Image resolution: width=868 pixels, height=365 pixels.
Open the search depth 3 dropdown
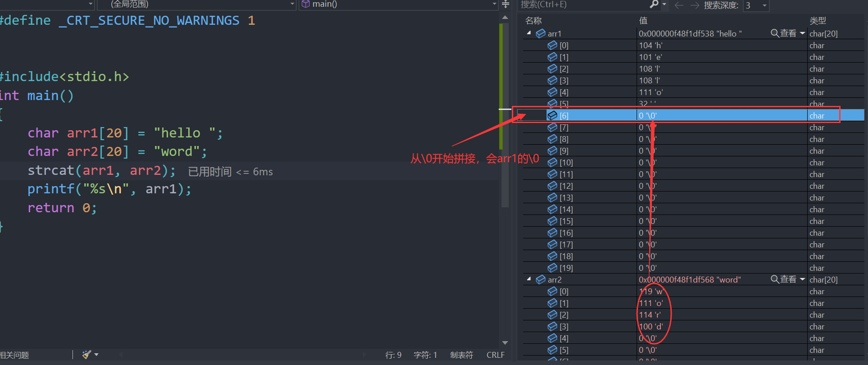pos(756,5)
